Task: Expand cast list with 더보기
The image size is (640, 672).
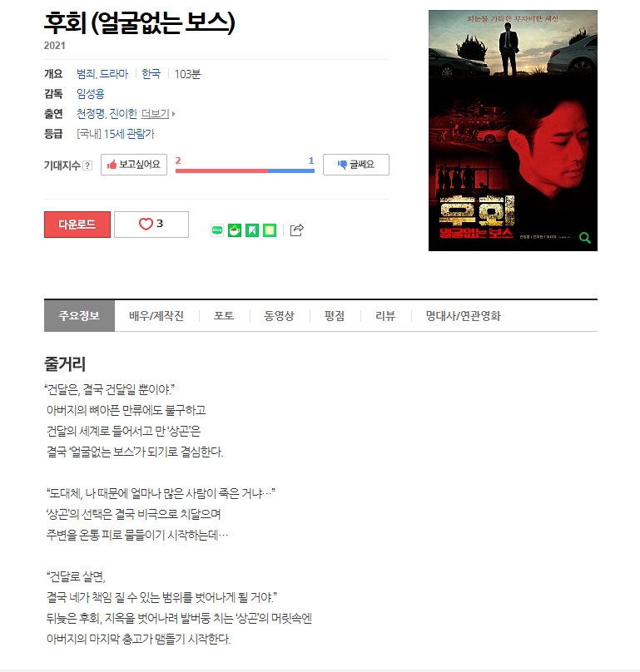Action: [x=158, y=114]
